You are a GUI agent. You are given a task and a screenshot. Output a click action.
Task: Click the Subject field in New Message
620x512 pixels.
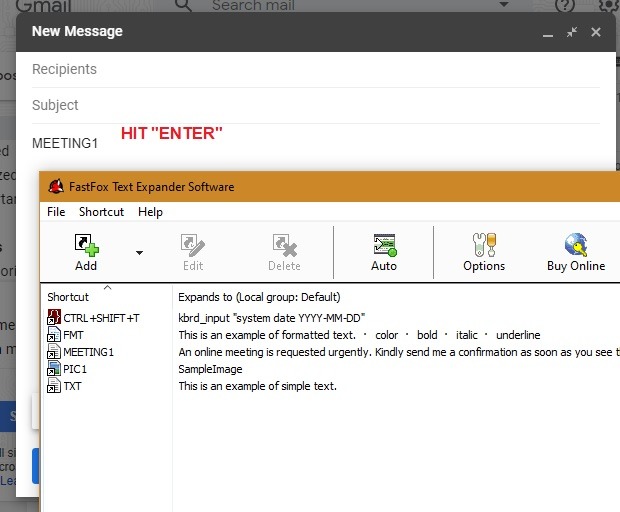316,105
